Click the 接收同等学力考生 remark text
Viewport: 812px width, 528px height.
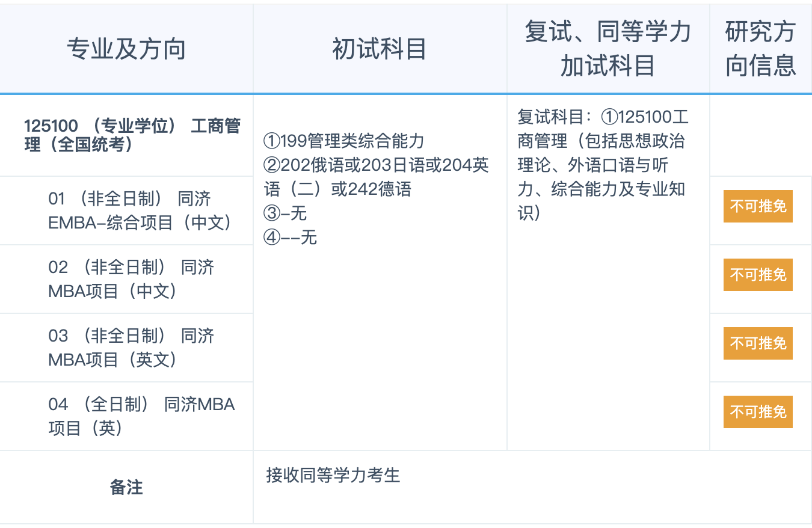click(x=333, y=476)
